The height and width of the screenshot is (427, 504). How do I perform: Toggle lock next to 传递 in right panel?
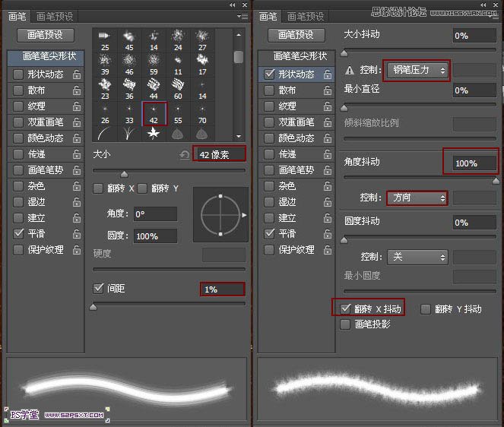tap(327, 154)
